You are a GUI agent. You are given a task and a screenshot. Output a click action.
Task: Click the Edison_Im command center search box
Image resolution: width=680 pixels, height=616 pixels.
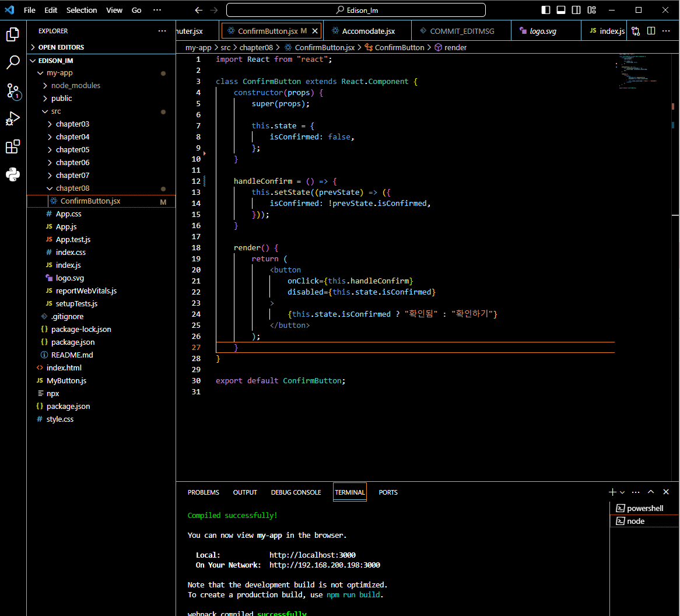356,10
